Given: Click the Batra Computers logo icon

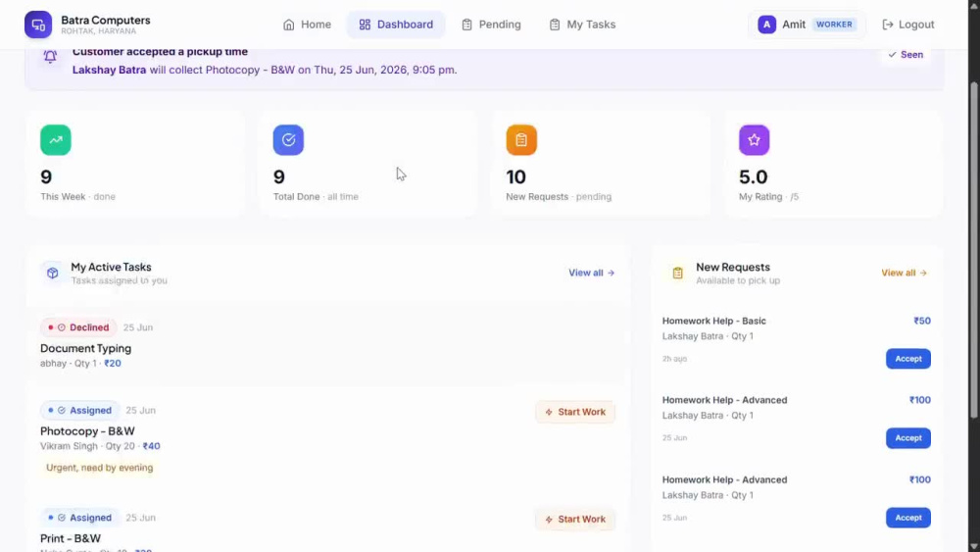Looking at the screenshot, I should pyautogui.click(x=38, y=25).
